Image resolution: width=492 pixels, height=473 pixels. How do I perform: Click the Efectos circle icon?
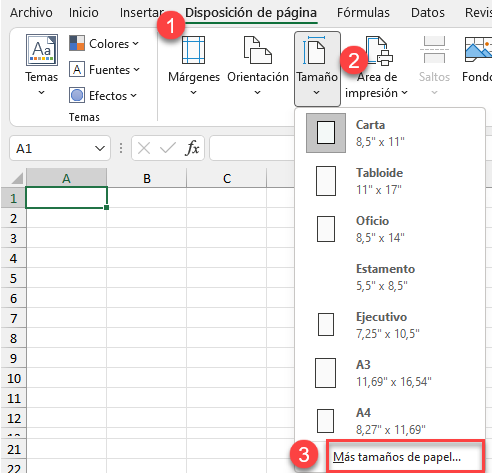(77, 96)
